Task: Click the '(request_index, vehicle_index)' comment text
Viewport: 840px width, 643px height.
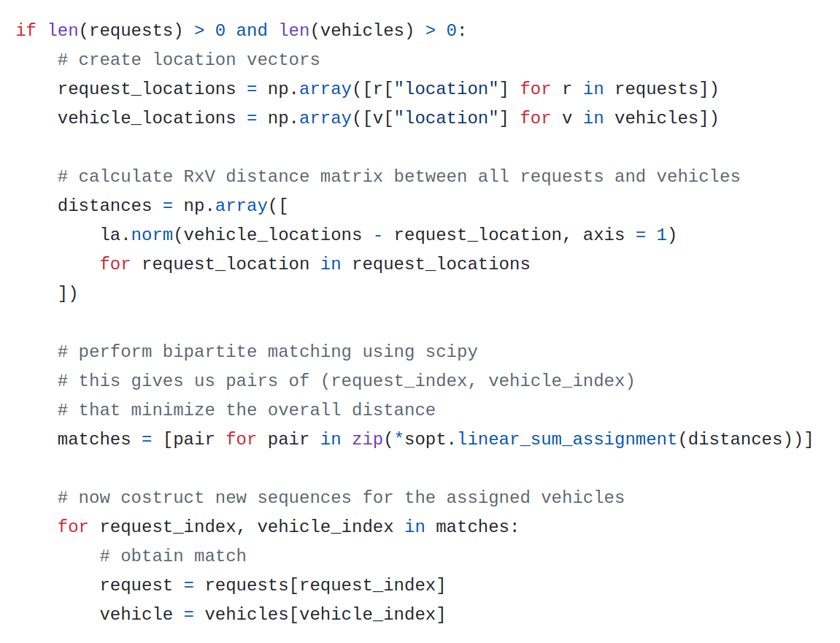Action: point(478,380)
